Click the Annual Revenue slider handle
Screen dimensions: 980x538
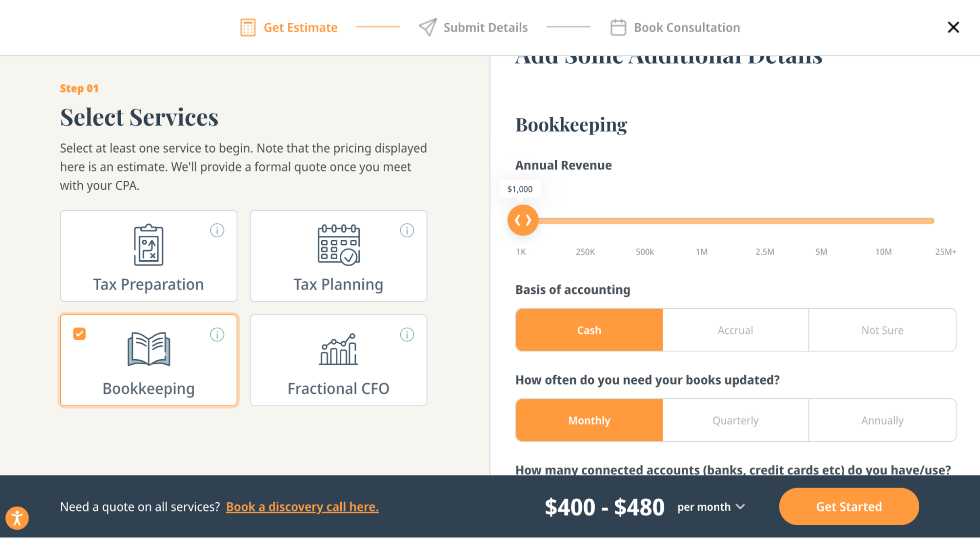click(523, 220)
